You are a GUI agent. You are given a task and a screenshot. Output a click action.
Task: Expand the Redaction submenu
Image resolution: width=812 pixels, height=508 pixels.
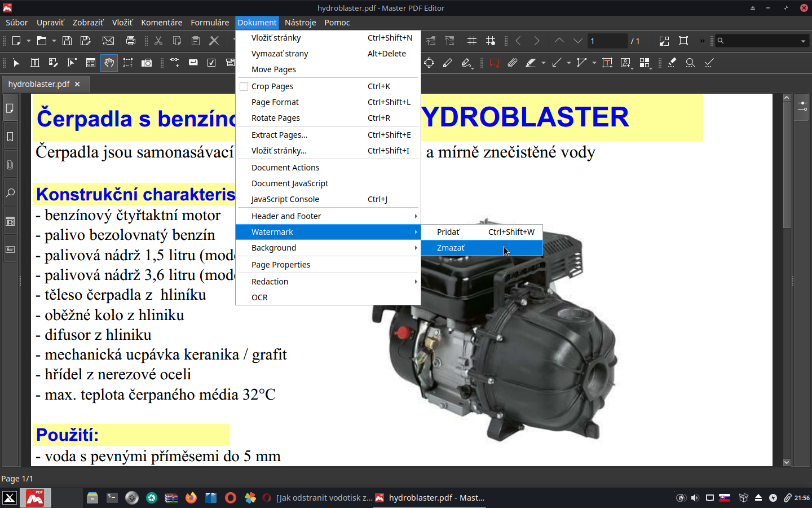(328, 282)
